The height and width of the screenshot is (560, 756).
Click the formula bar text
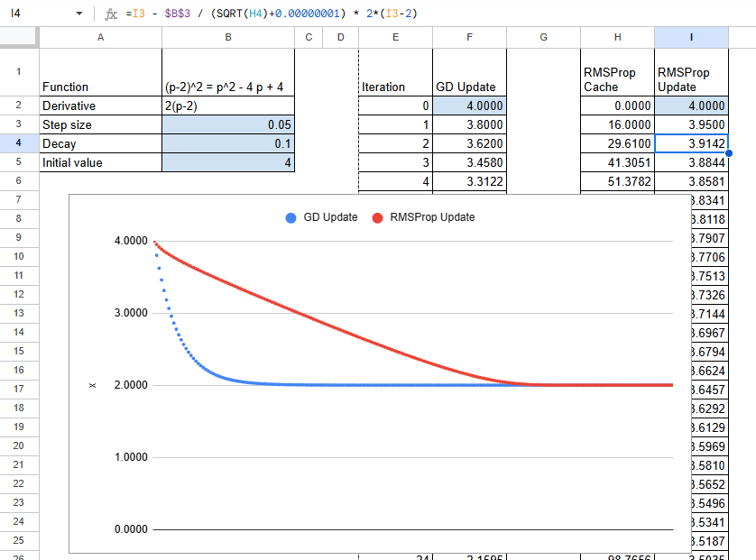tap(272, 14)
